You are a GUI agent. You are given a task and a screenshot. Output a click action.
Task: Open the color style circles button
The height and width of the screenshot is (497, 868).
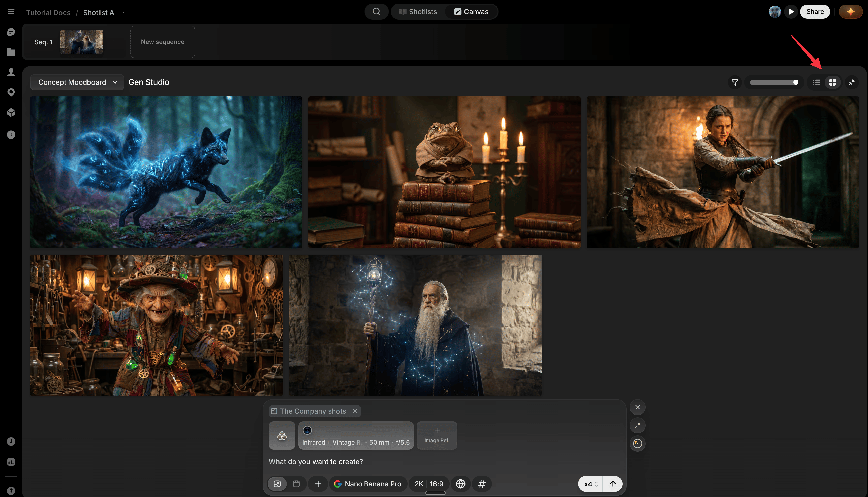pos(282,435)
